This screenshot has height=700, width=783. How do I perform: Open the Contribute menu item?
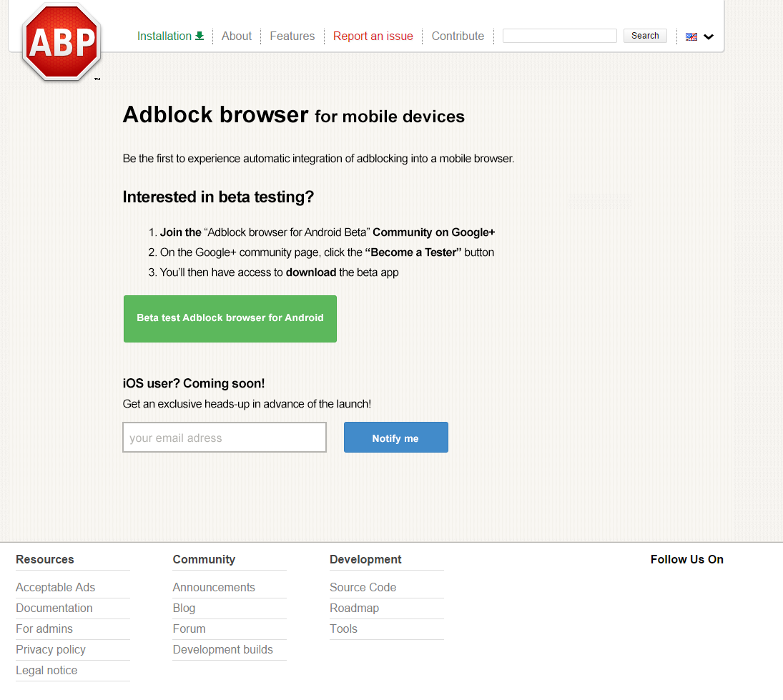point(458,36)
